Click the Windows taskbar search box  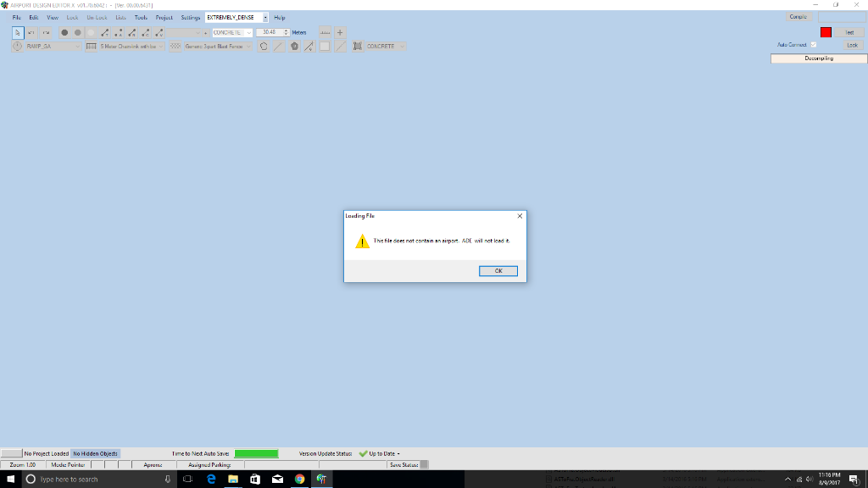point(93,480)
